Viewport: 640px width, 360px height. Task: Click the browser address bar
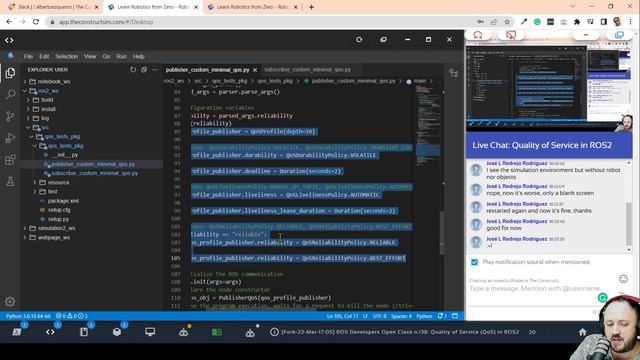[261, 22]
